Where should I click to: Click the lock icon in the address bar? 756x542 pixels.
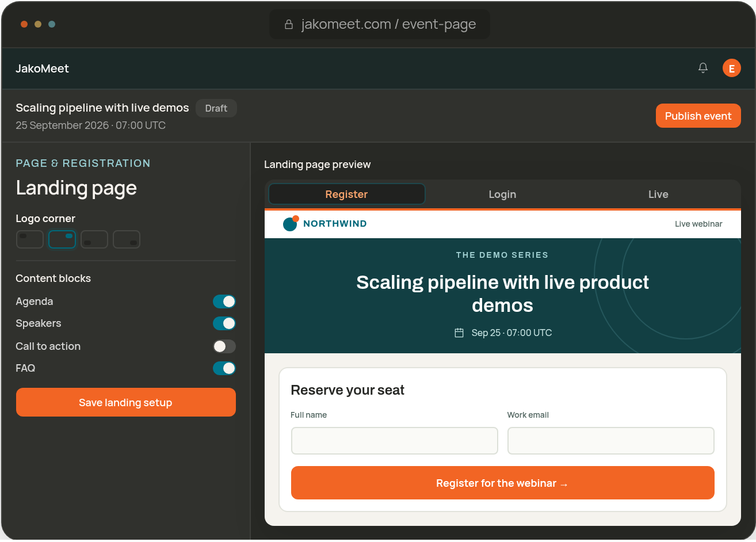coord(289,24)
